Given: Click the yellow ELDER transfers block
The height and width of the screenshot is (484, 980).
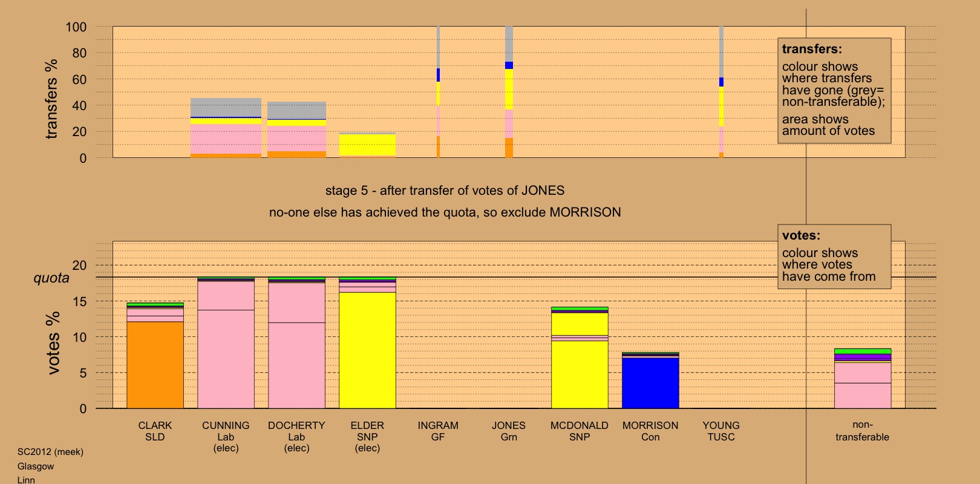Looking at the screenshot, I should pyautogui.click(x=367, y=145).
